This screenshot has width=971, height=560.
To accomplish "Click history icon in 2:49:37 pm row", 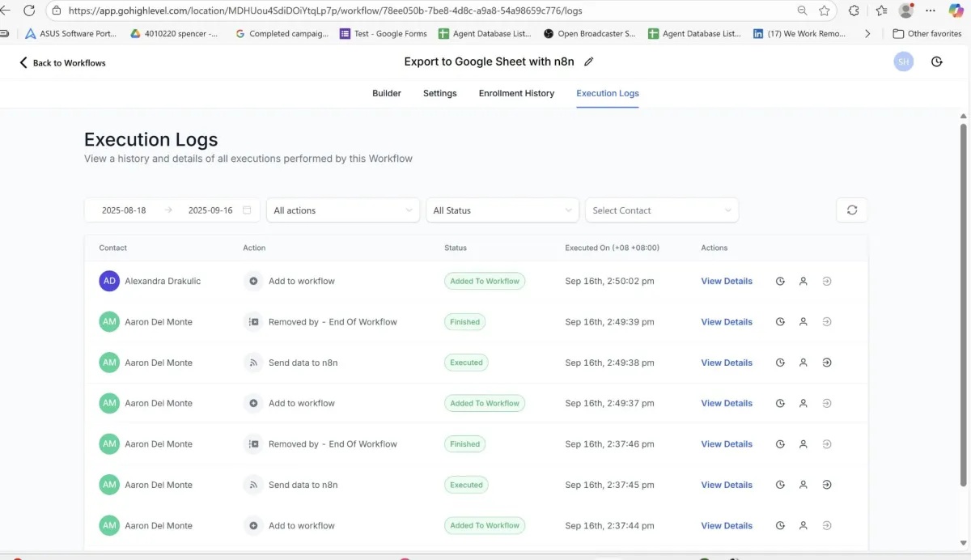I will (780, 403).
